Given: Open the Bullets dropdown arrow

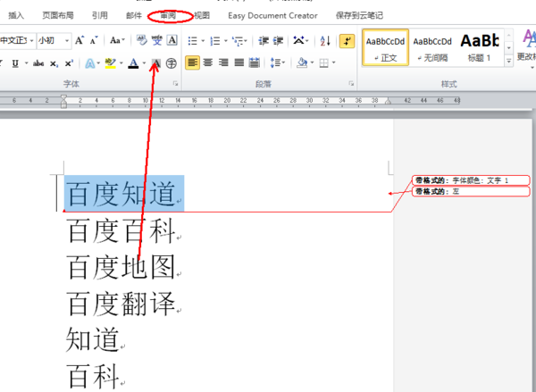Looking at the screenshot, I should [203, 41].
